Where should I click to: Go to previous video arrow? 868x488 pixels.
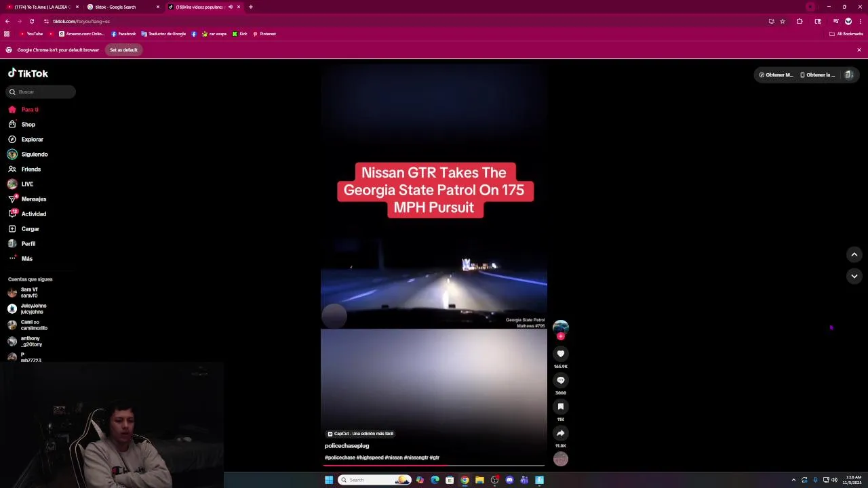point(854,254)
